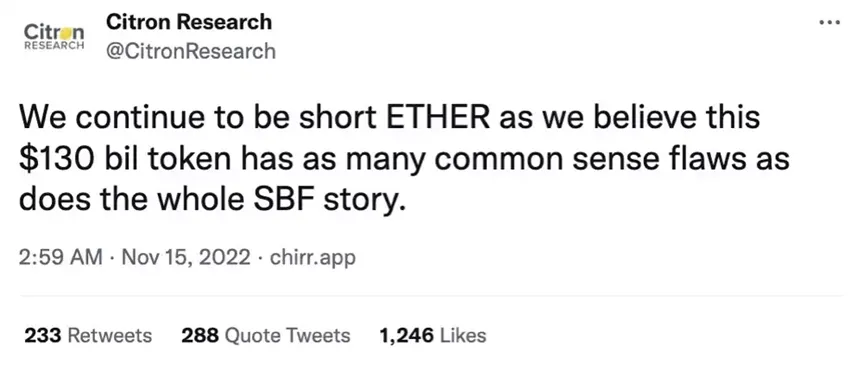
Task: Open the three-dot more options menu
Action: pos(829,23)
